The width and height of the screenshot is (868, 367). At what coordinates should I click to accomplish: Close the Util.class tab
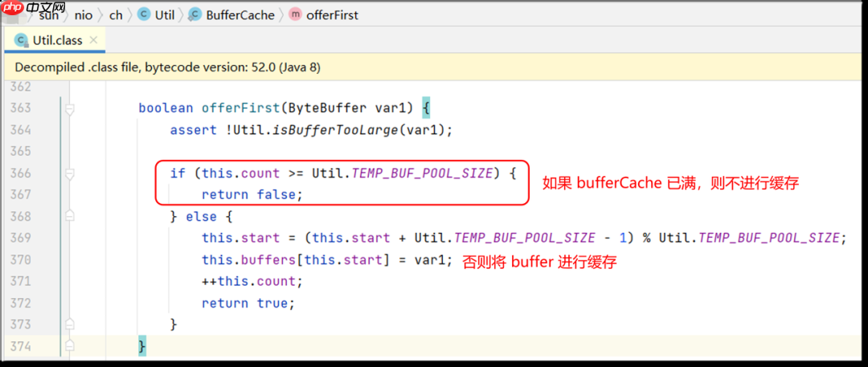(x=93, y=40)
